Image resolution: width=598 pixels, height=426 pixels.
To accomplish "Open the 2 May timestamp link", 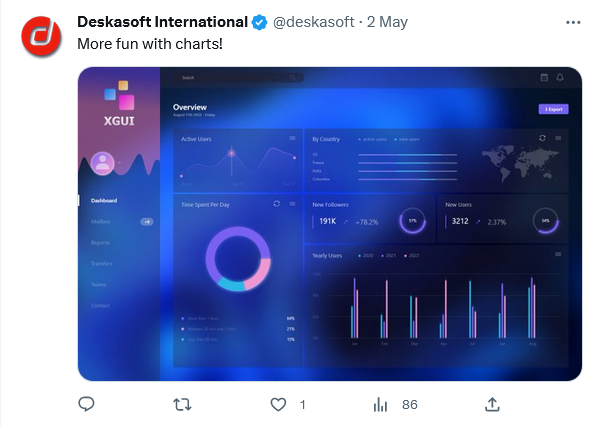I will [387, 22].
